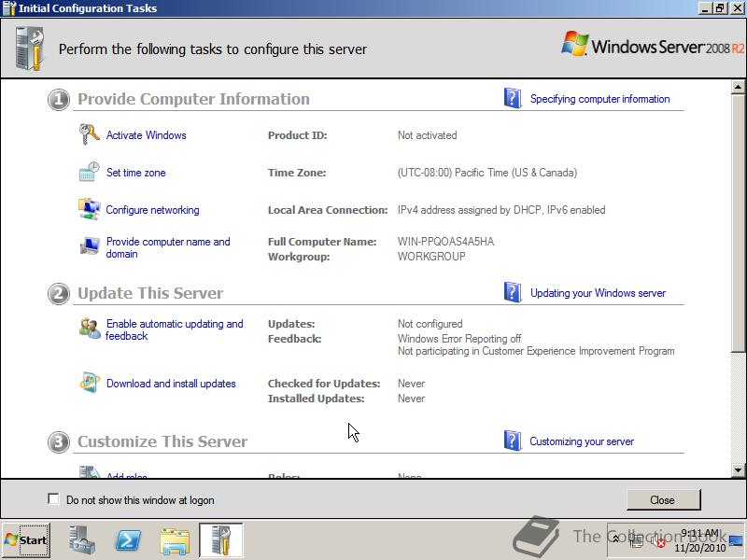Select Initial Configuration Tasks taskbar button
This screenshot has width=747, height=560.
220,540
